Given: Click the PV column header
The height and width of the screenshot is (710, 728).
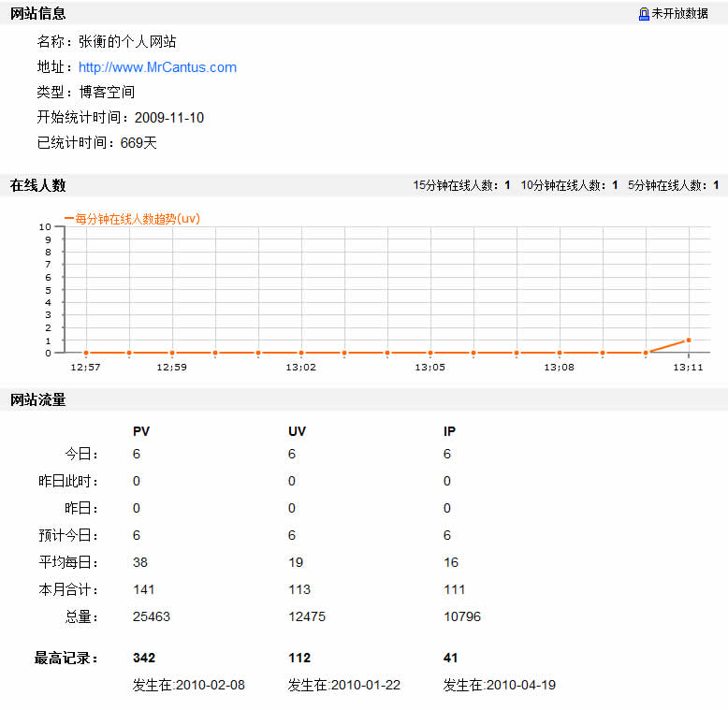Looking at the screenshot, I should click(141, 431).
